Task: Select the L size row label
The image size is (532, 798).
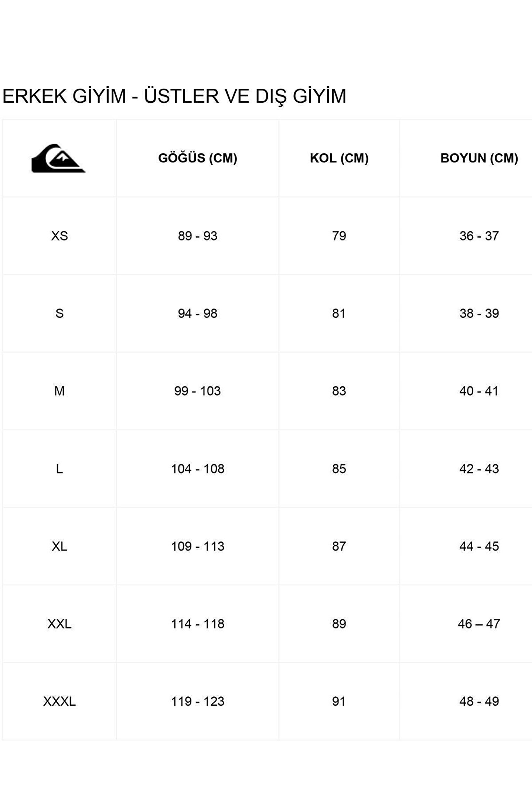Action: (x=59, y=469)
